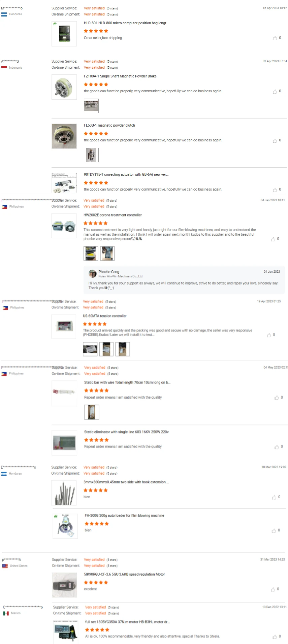The image size is (288, 644).
Task: Like the FH-300G auto loader review
Action: point(274,531)
